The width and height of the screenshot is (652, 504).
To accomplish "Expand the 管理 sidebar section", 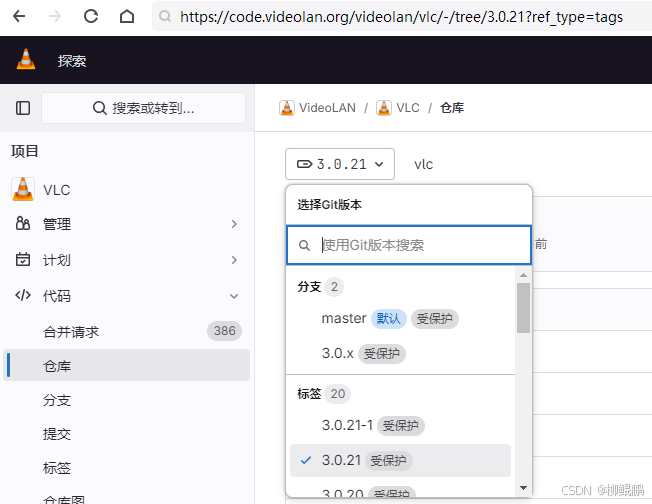I will (126, 224).
